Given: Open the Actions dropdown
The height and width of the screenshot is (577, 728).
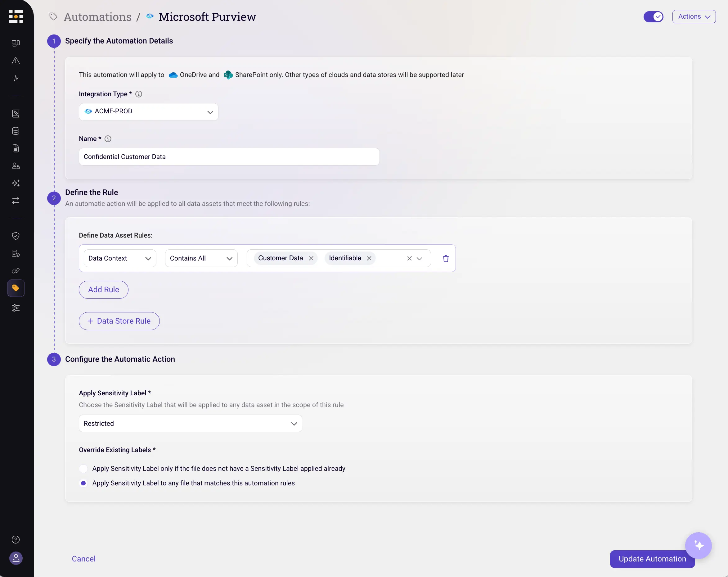Looking at the screenshot, I should (694, 16).
